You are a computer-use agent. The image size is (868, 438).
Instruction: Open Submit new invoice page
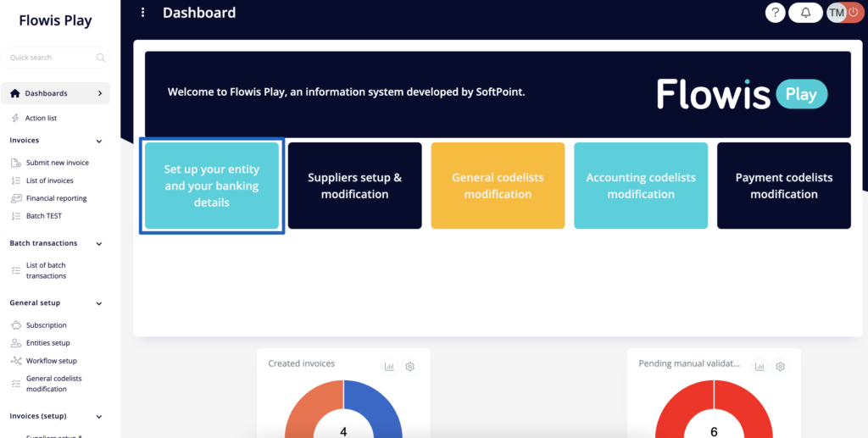58,163
